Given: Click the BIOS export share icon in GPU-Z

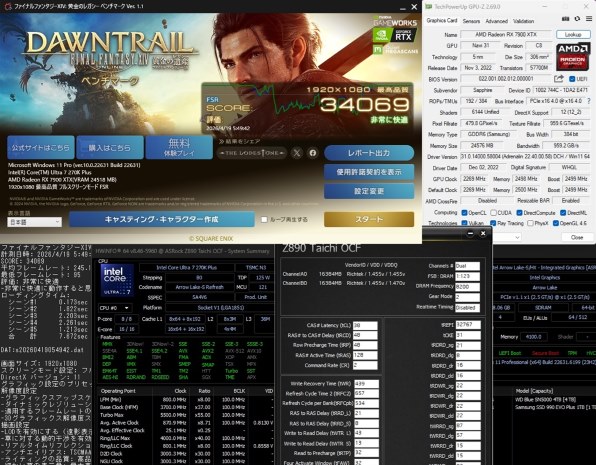Looking at the screenshot, I should coord(559,79).
